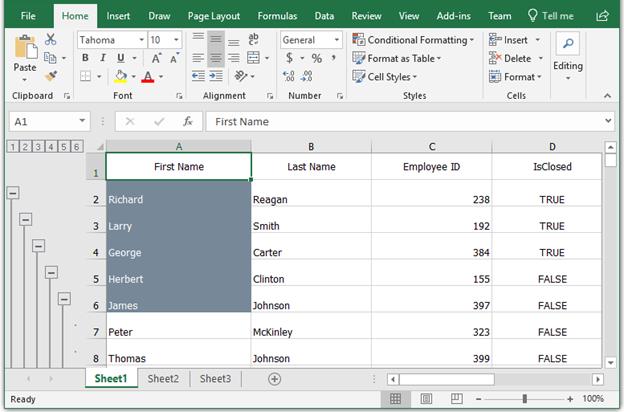The height and width of the screenshot is (412, 624).
Task: Click the zoom slider in status bar
Action: tap(525, 399)
